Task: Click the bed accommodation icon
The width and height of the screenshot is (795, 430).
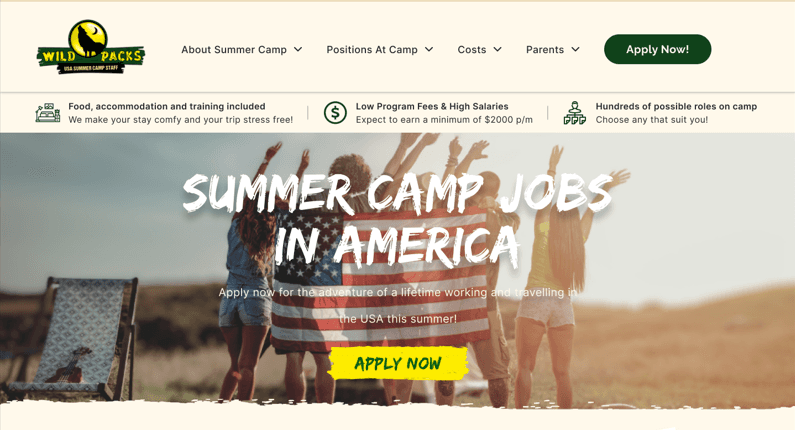Action: tap(48, 113)
